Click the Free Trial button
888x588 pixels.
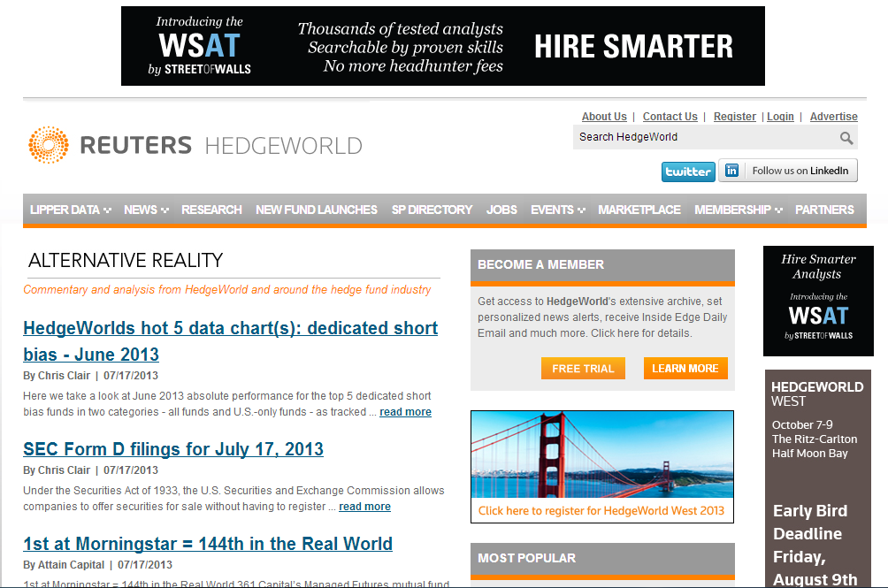(x=583, y=369)
